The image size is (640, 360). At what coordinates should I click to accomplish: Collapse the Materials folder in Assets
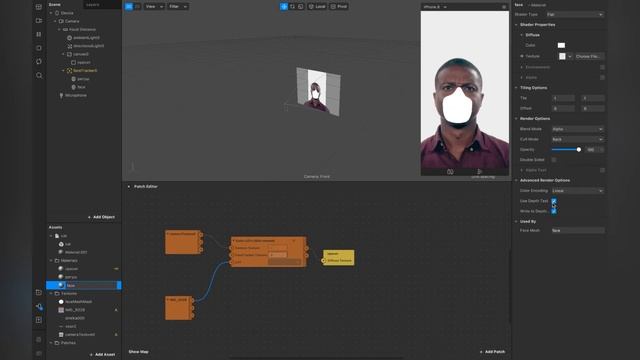coord(51,260)
